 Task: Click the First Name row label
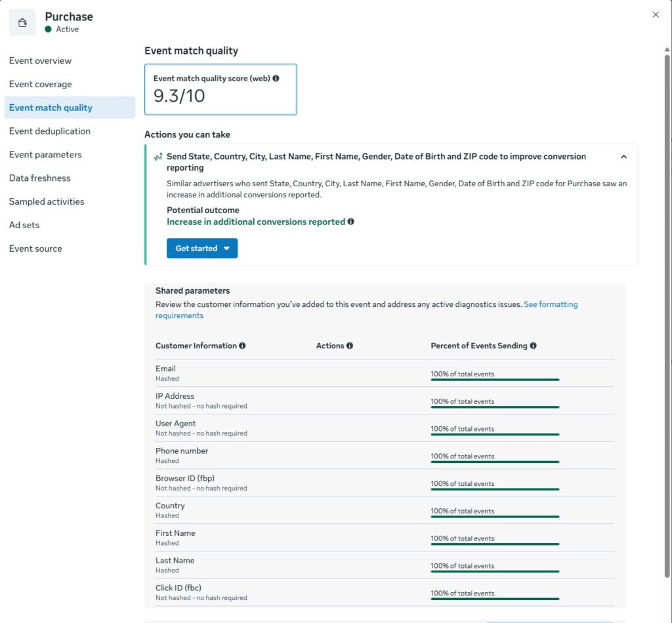[175, 533]
